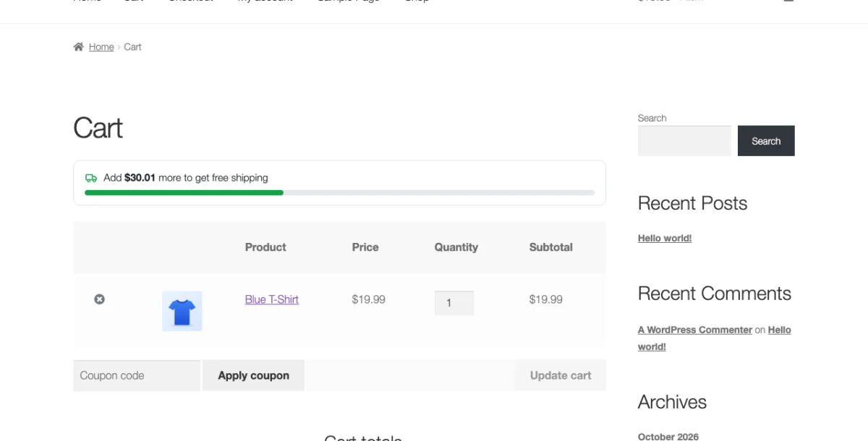The height and width of the screenshot is (441, 868).
Task: Select the Recent Comments heading
Action: [715, 294]
